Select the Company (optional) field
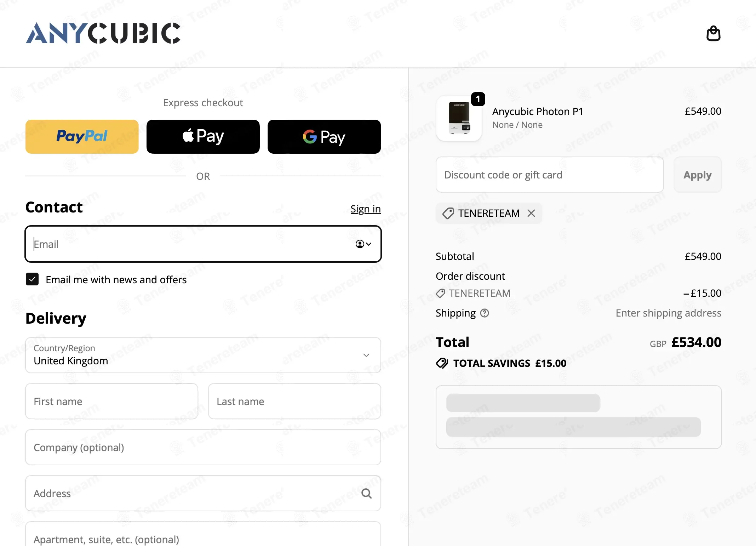756x546 pixels. coord(203,447)
